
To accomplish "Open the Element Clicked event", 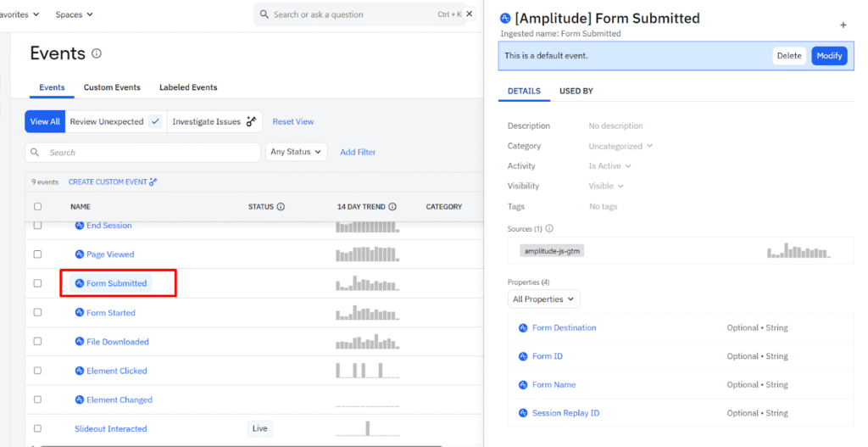I will (116, 371).
